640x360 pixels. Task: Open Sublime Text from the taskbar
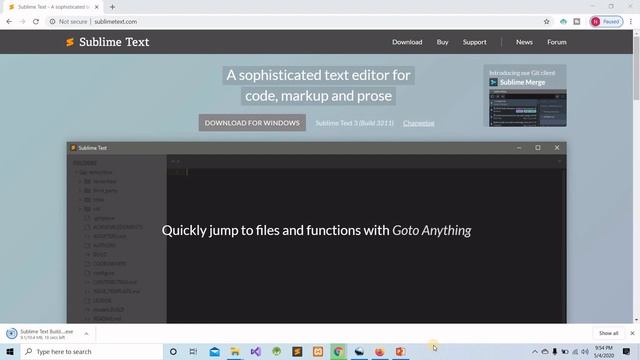coord(297,351)
